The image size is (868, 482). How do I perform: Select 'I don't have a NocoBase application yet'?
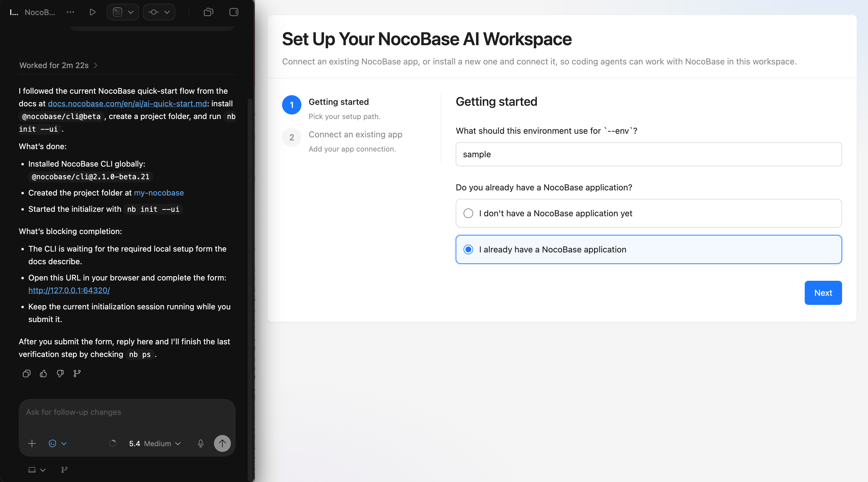[468, 213]
